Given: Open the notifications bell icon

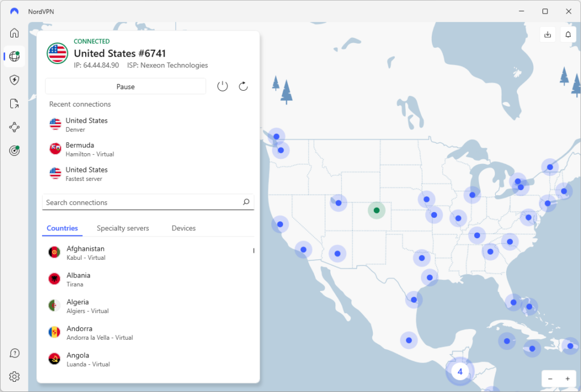Looking at the screenshot, I should click(568, 35).
